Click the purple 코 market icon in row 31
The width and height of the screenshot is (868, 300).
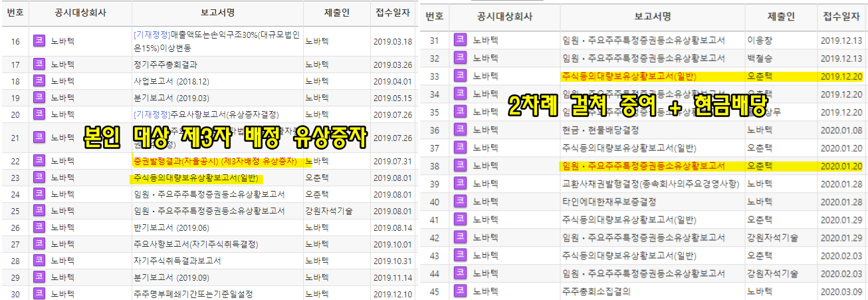coord(459,40)
